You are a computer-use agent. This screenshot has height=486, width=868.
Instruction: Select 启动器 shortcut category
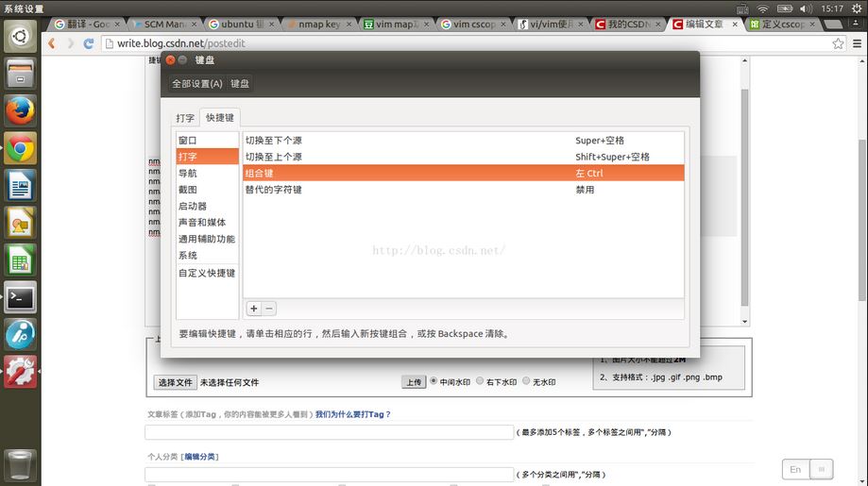[x=207, y=207]
